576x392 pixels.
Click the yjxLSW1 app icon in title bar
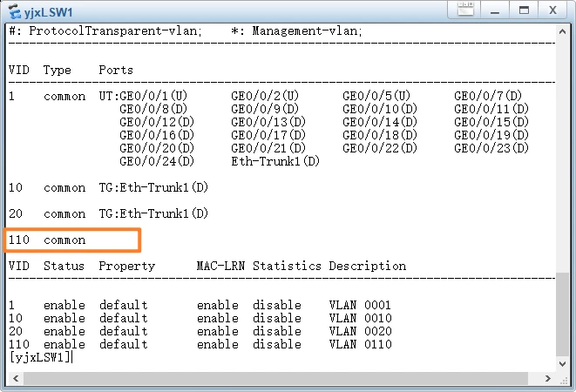point(15,10)
